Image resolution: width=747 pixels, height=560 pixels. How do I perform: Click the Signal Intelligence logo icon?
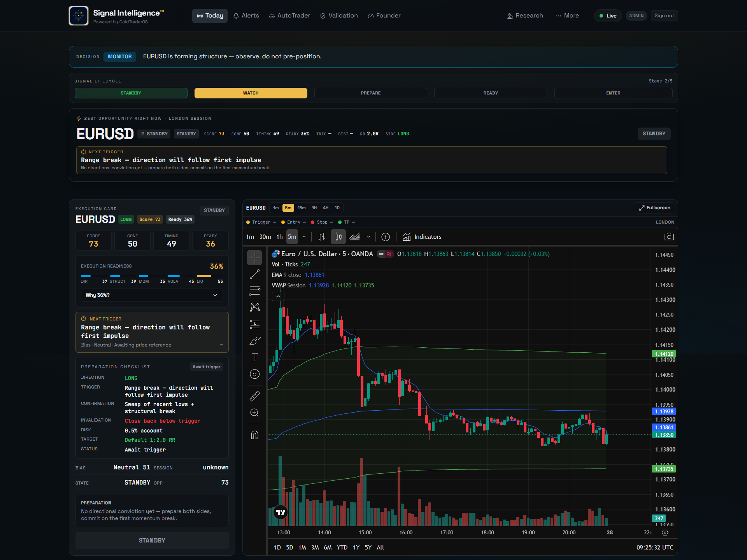[x=79, y=16]
